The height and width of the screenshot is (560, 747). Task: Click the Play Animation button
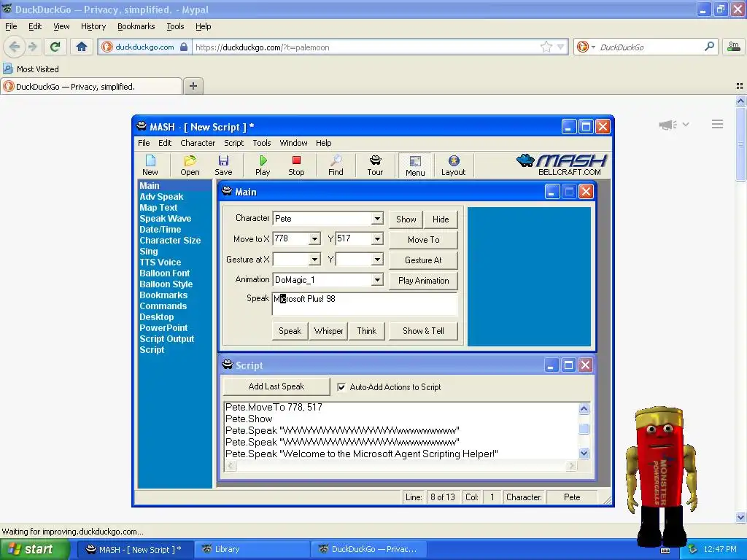424,281
